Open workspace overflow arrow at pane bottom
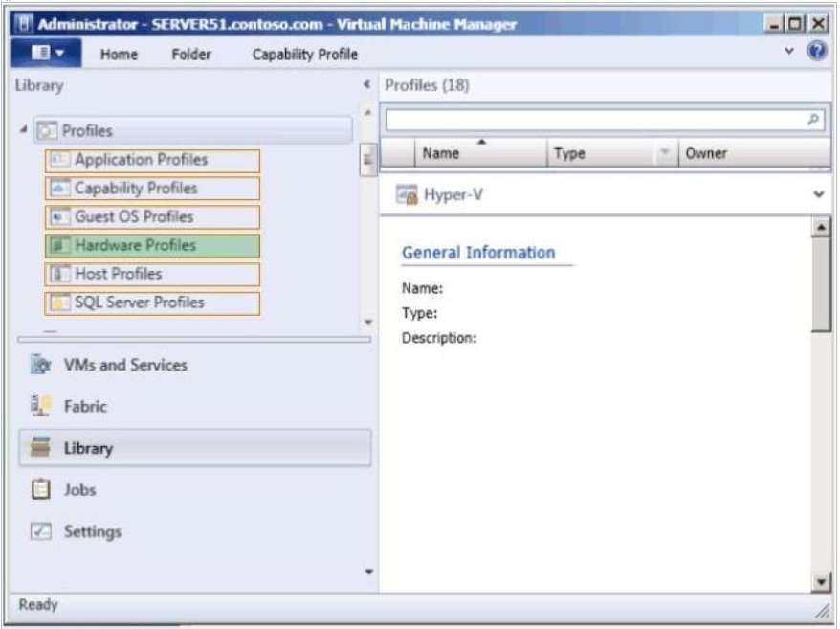 point(368,572)
